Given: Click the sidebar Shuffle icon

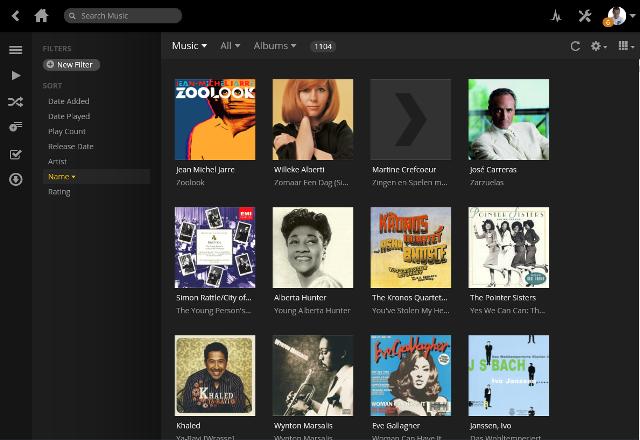Looking at the screenshot, I should [16, 102].
